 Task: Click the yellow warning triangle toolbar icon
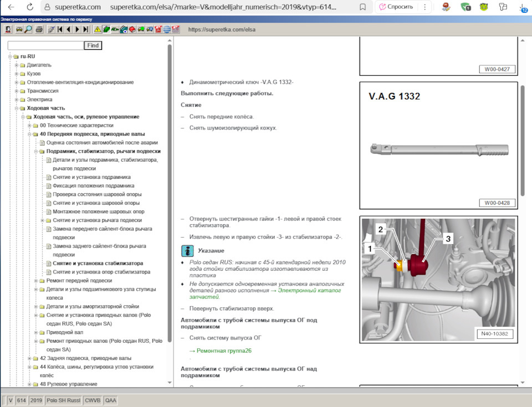[98, 29]
